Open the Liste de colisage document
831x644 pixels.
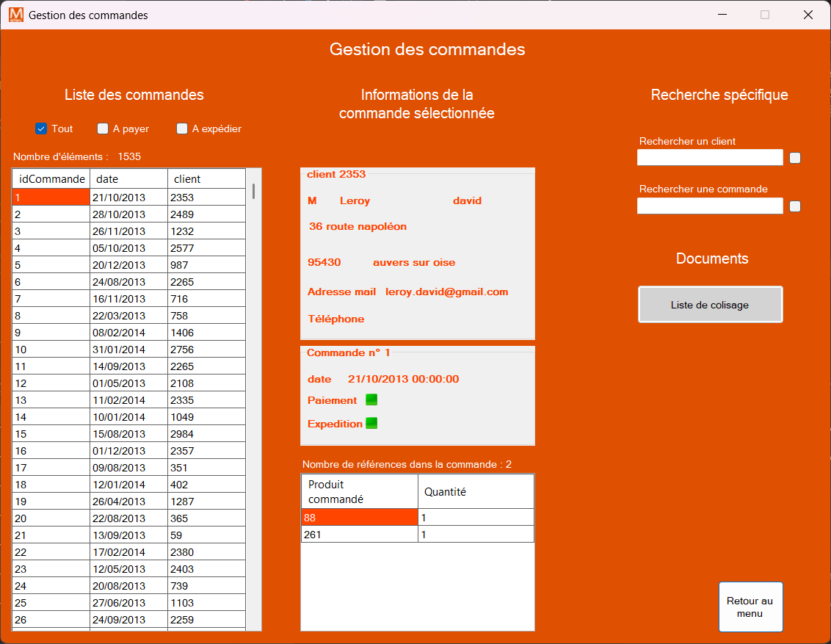710,305
